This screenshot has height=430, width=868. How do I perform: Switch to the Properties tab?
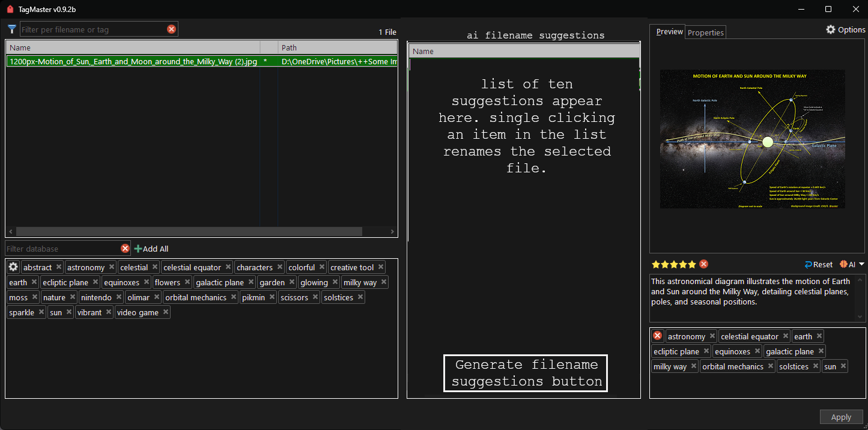click(705, 32)
